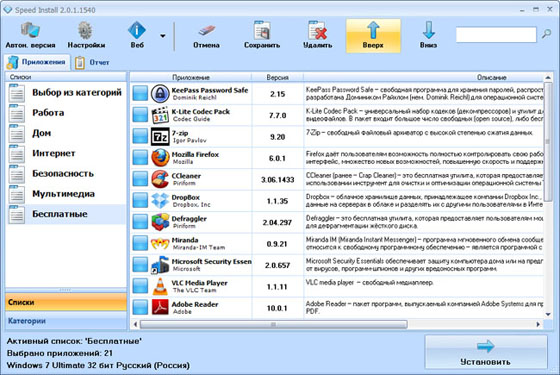Switch to the Приложения tab

(37, 62)
